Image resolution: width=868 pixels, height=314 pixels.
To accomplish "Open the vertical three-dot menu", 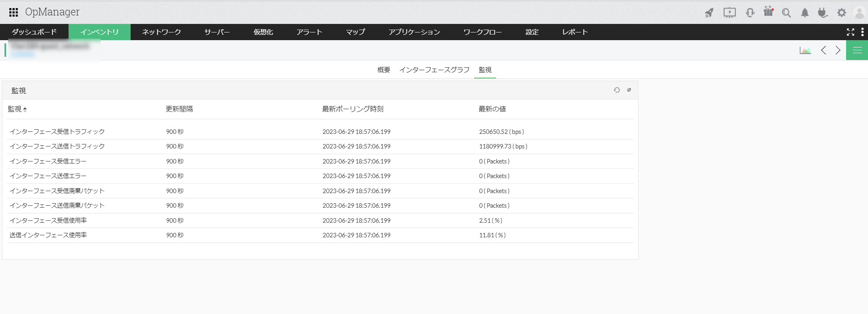I will pos(862,32).
